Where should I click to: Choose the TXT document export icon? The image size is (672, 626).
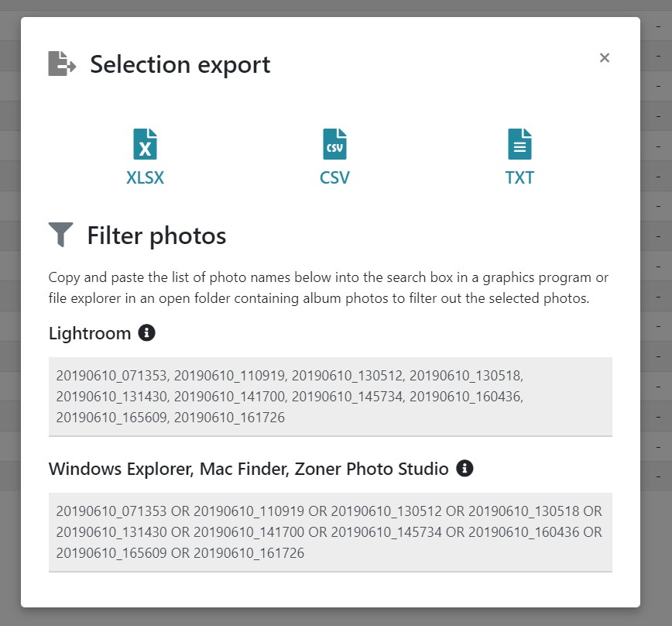pyautogui.click(x=519, y=143)
